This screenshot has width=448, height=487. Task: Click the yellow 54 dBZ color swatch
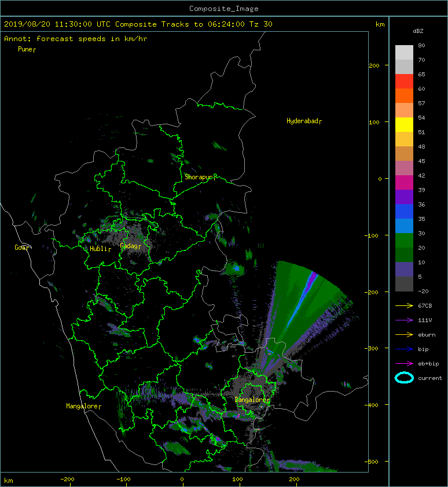(404, 125)
